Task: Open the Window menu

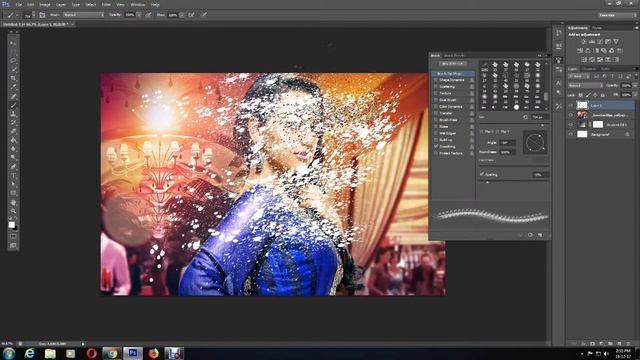Action: point(138,4)
